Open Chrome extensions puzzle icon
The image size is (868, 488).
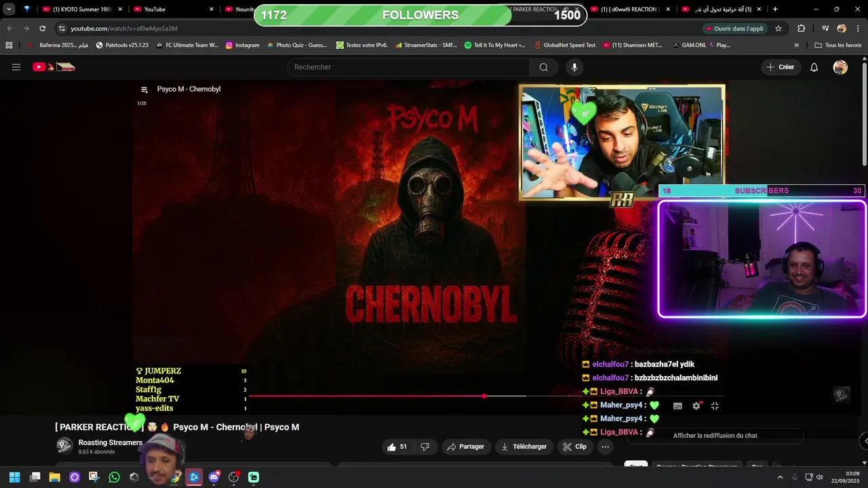pyautogui.click(x=802, y=28)
